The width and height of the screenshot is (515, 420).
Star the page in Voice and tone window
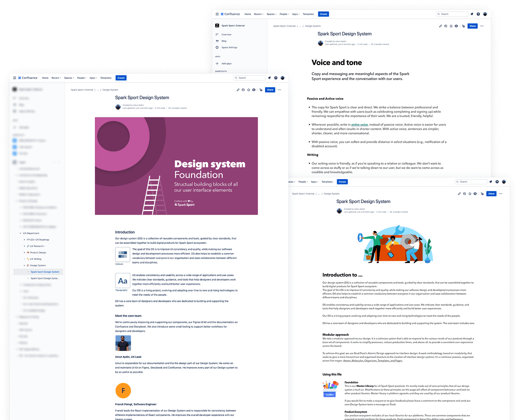pos(451,26)
